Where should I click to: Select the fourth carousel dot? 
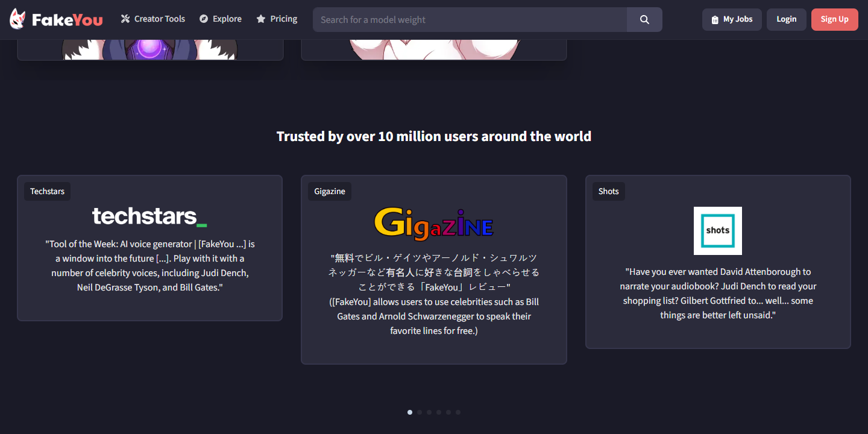click(x=439, y=412)
